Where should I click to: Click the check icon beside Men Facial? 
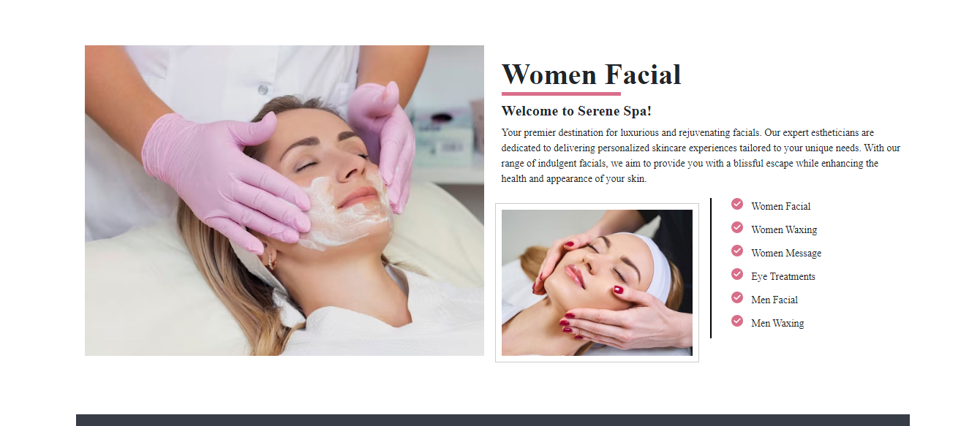(737, 297)
